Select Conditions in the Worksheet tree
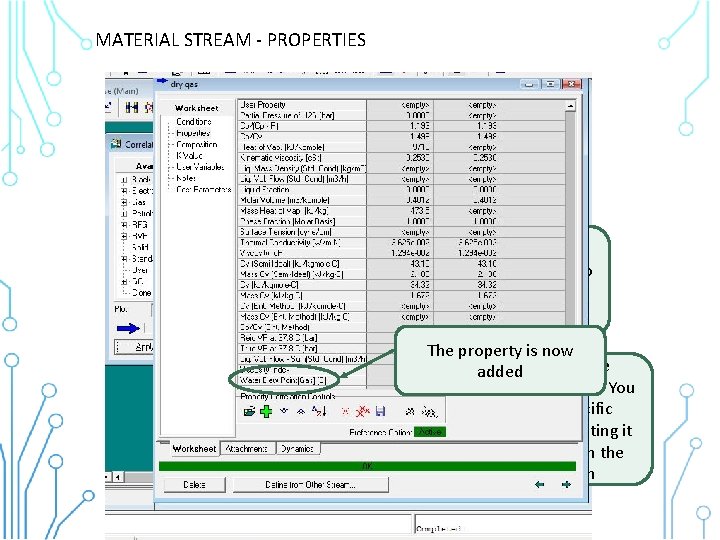Viewport: 720px width, 540px height. (x=194, y=122)
